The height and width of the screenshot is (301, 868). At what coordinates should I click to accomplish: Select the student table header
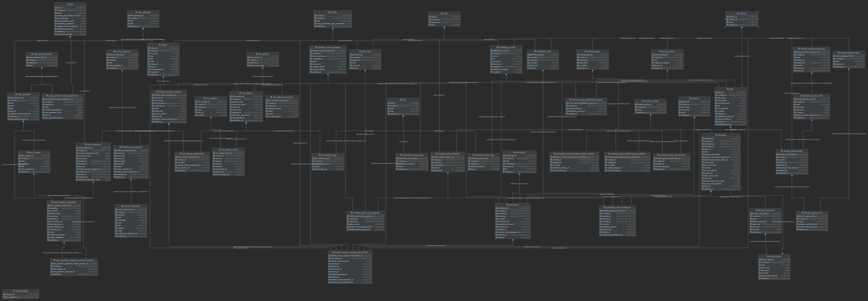(x=694, y=99)
